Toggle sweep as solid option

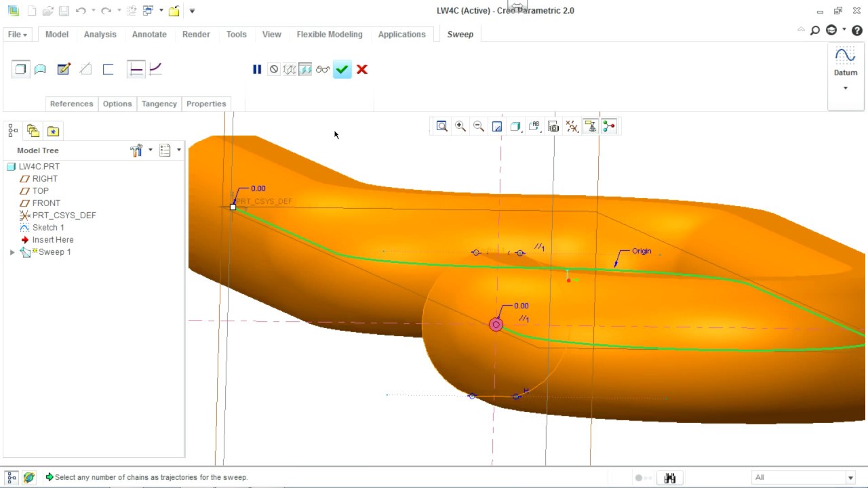21,69
